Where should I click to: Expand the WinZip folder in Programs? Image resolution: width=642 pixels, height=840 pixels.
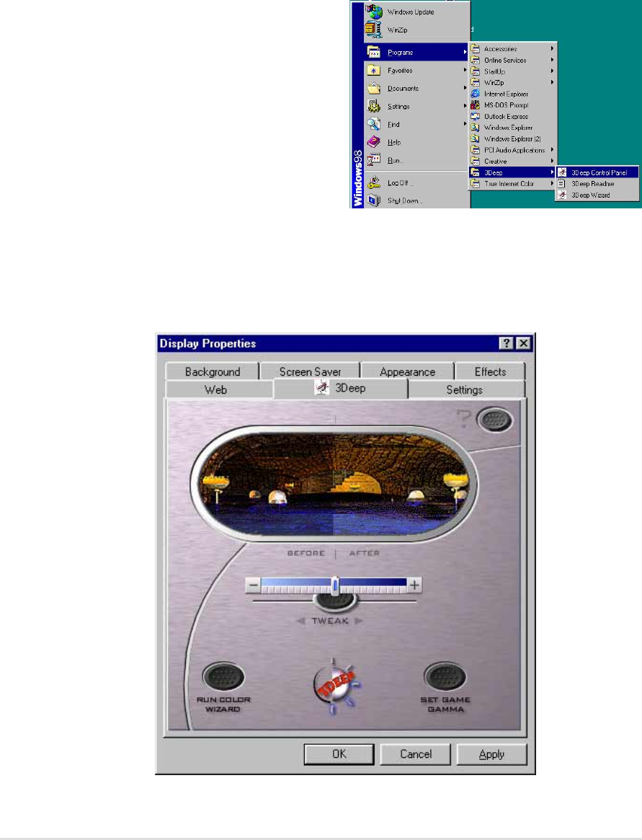[x=512, y=82]
